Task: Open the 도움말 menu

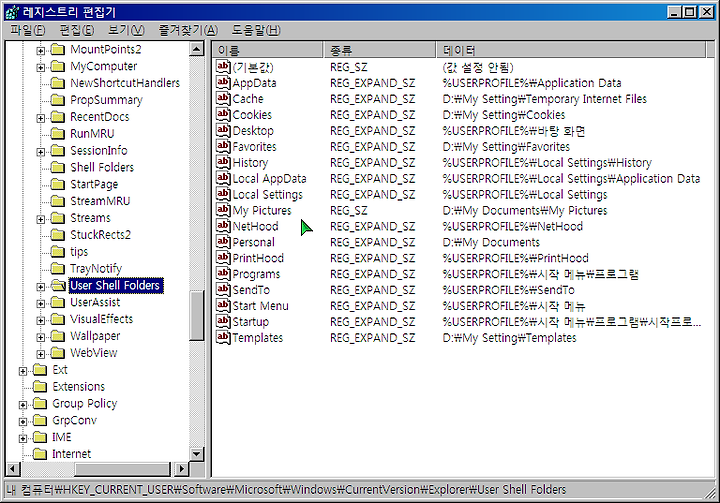Action: click(256, 30)
